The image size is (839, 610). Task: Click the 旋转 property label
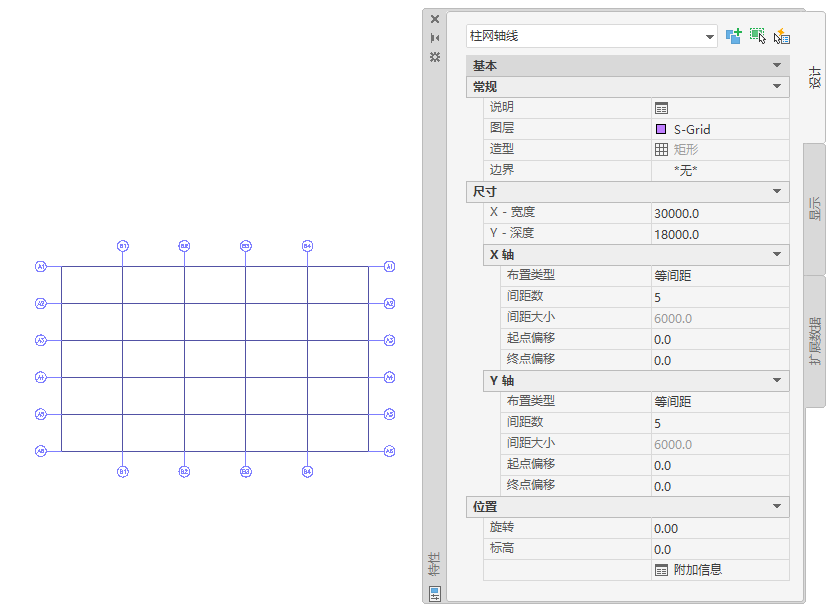tap(502, 527)
